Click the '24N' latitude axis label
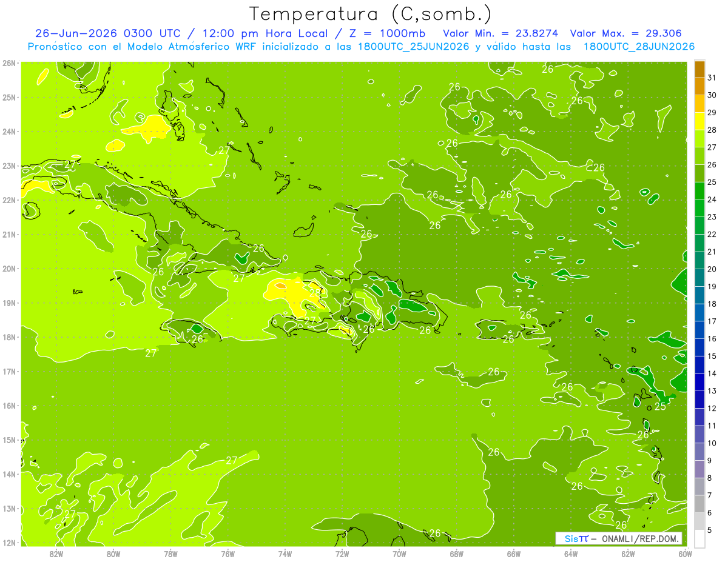Screen dimensions: 728x562 pos(9,132)
